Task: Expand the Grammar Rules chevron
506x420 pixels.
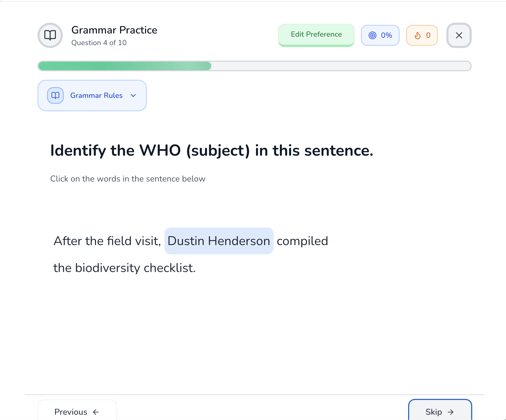Action: [133, 96]
